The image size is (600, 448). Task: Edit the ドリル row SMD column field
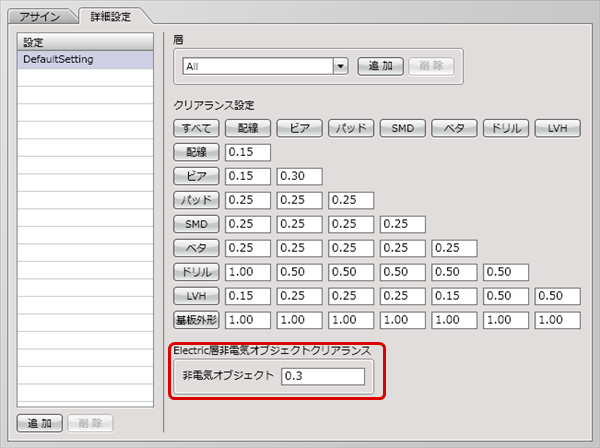[x=403, y=272]
